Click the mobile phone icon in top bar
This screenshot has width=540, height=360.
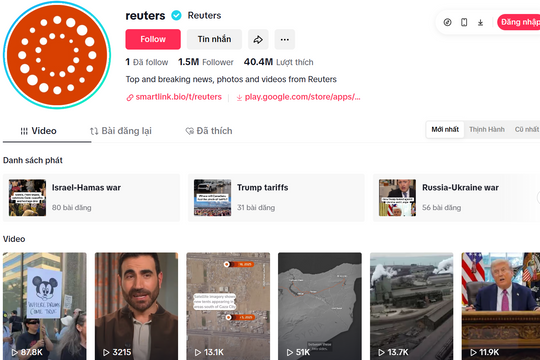(464, 22)
